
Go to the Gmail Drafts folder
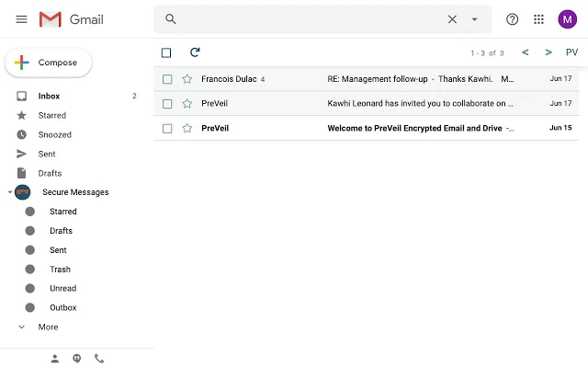tap(50, 173)
